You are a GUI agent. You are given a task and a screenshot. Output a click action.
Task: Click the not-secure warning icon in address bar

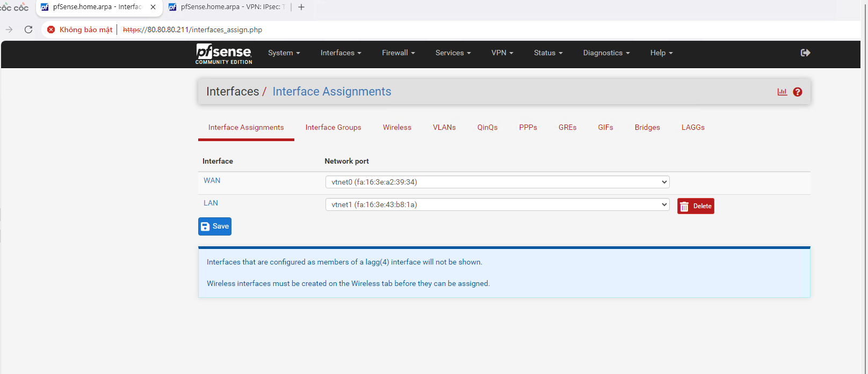pyautogui.click(x=51, y=30)
